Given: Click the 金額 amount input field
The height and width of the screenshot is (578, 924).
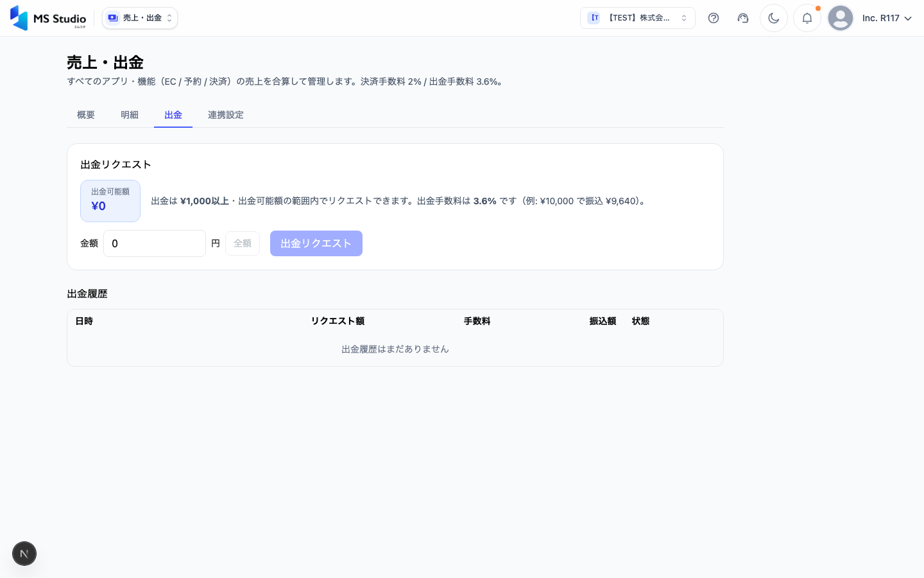Looking at the screenshot, I should 155,243.
